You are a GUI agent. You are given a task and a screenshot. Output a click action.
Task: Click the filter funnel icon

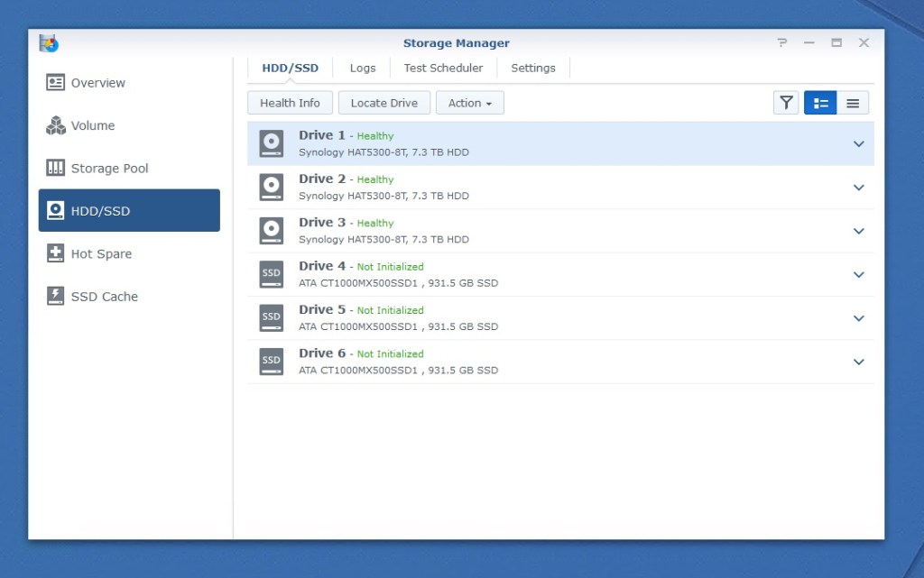pyautogui.click(x=786, y=103)
